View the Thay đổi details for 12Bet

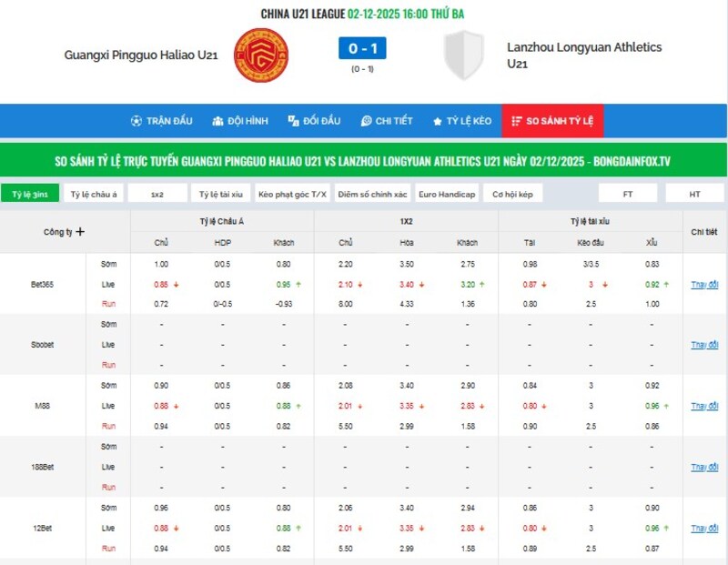704,528
